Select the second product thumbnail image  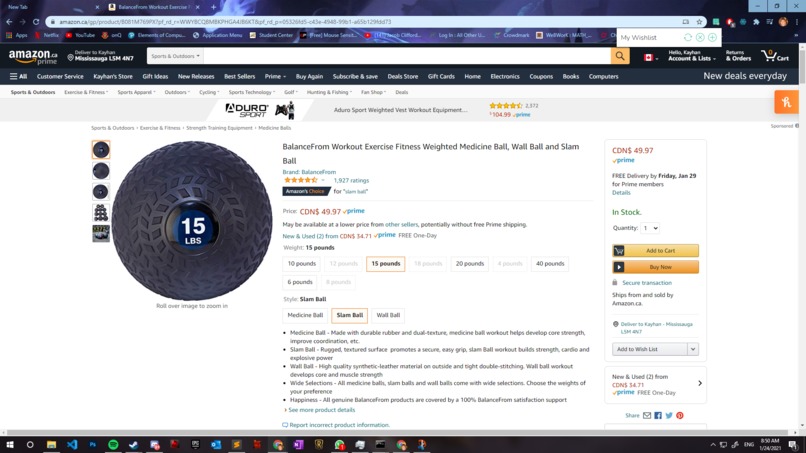tap(101, 171)
